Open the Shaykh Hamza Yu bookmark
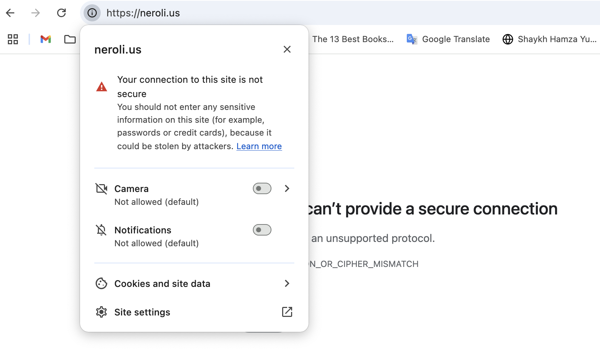This screenshot has width=600, height=364. click(549, 39)
